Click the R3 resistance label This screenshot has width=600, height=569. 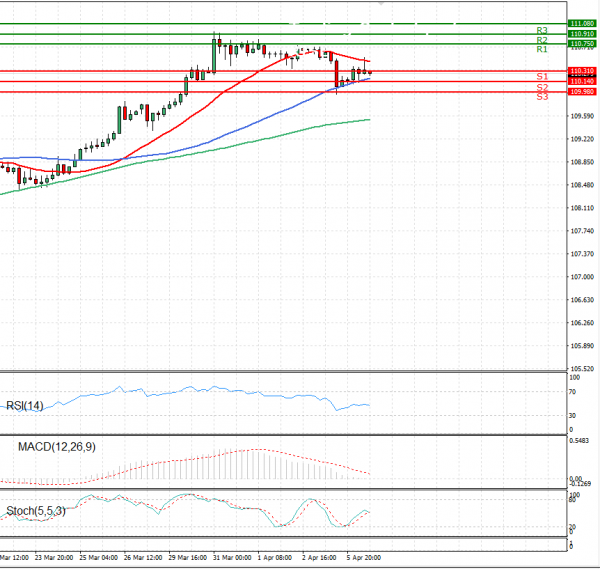[x=541, y=31]
